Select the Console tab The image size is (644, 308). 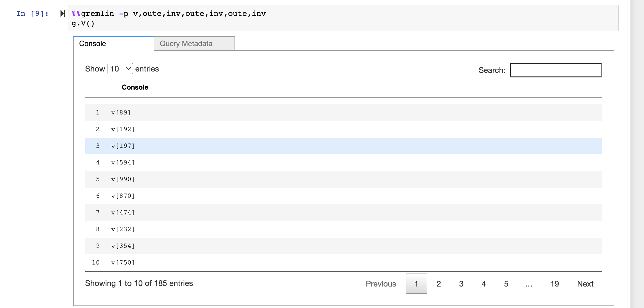click(x=92, y=44)
